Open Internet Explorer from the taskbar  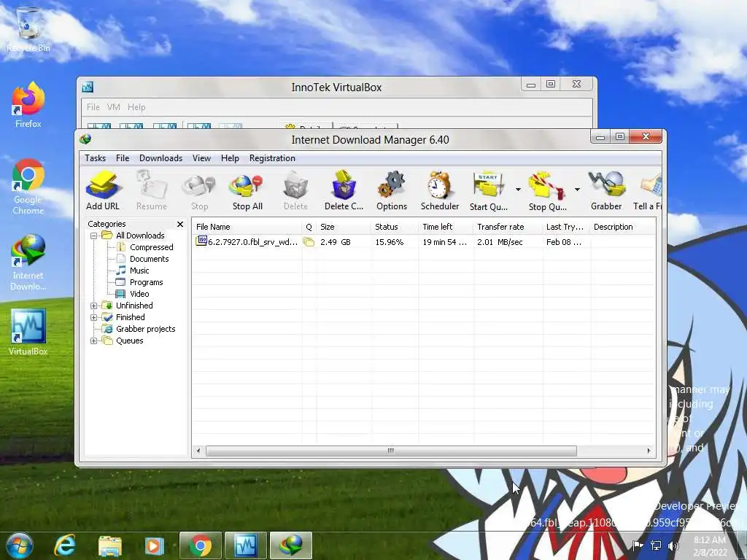tap(65, 545)
